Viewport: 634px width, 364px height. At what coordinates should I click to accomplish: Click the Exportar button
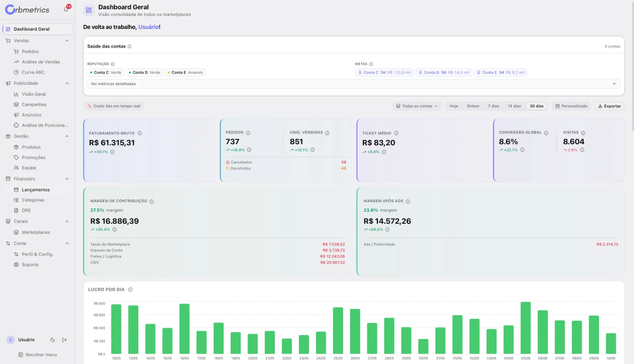[609, 106]
